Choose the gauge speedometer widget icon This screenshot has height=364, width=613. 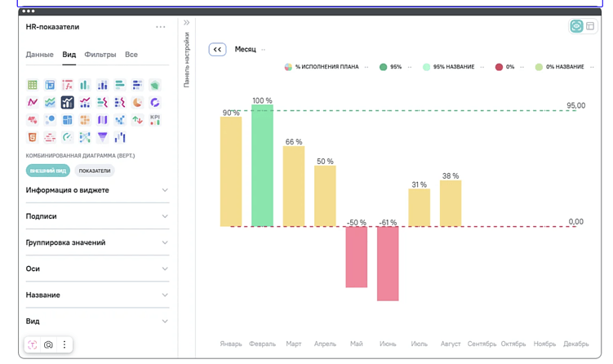67,137
